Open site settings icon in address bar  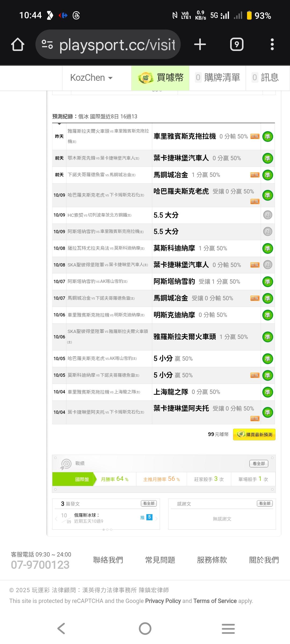pos(47,44)
